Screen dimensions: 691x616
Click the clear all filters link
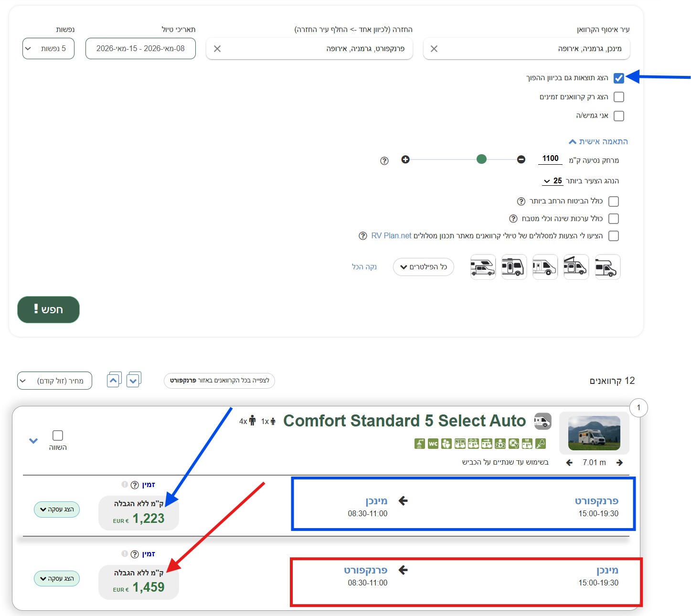(364, 267)
